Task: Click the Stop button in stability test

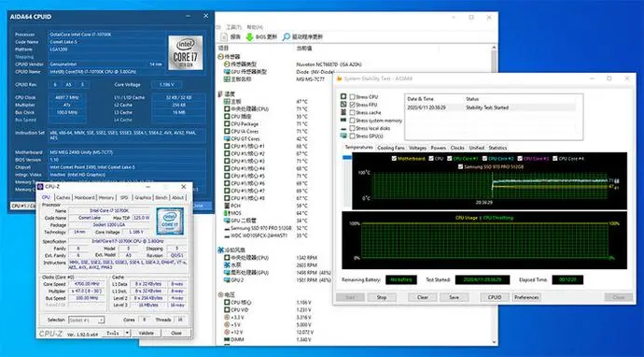Action: click(382, 297)
